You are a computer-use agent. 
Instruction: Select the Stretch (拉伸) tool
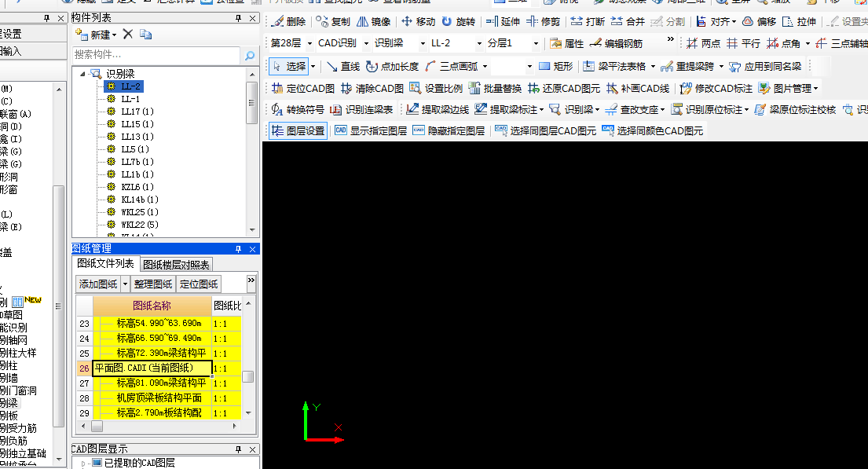point(800,21)
